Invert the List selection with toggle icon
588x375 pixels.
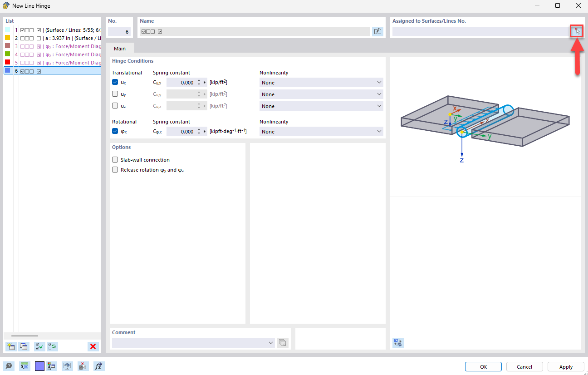[52, 346]
